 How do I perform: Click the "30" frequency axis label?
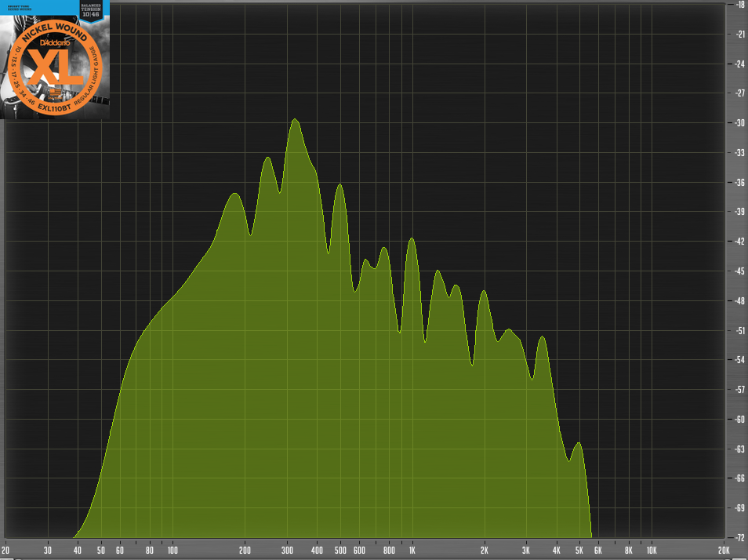pos(48,551)
